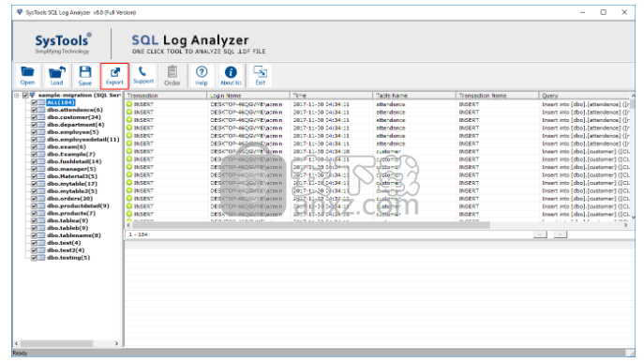Collapse the sample-migration tree node
Screen dimensions: 644x362
pyautogui.click(x=17, y=96)
